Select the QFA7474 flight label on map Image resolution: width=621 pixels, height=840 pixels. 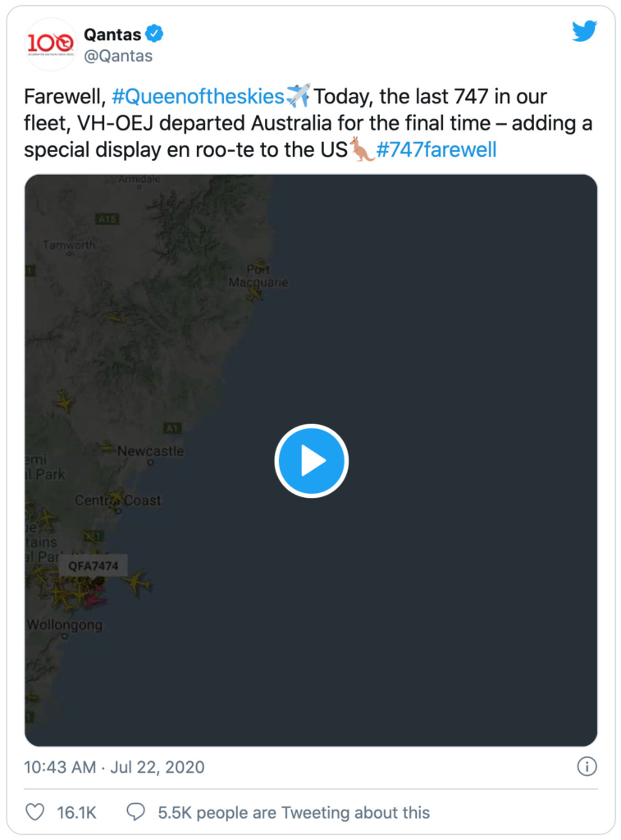(94, 566)
